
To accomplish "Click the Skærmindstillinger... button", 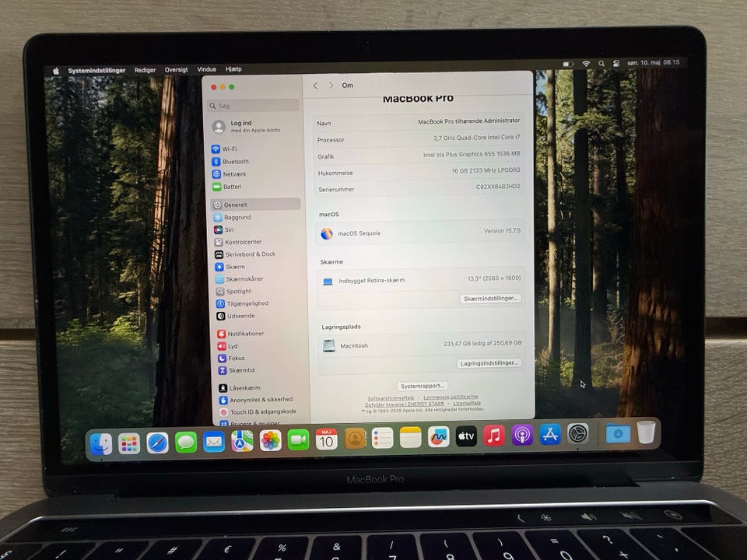I will 490,298.
